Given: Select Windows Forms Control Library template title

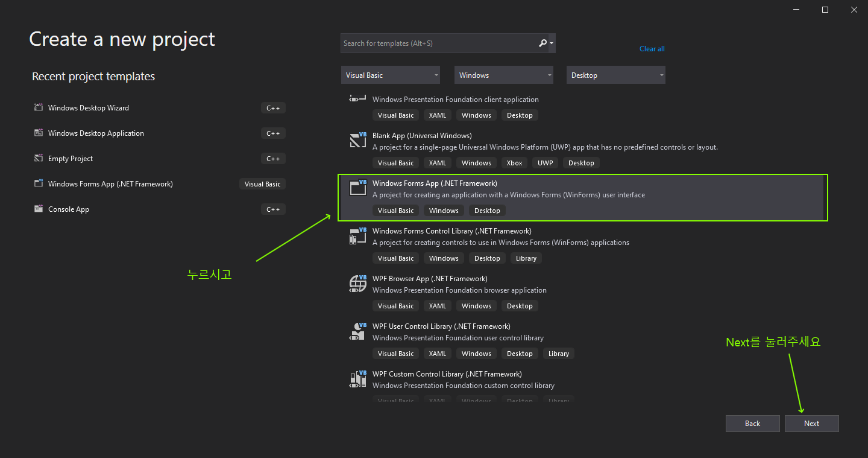Looking at the screenshot, I should point(452,231).
